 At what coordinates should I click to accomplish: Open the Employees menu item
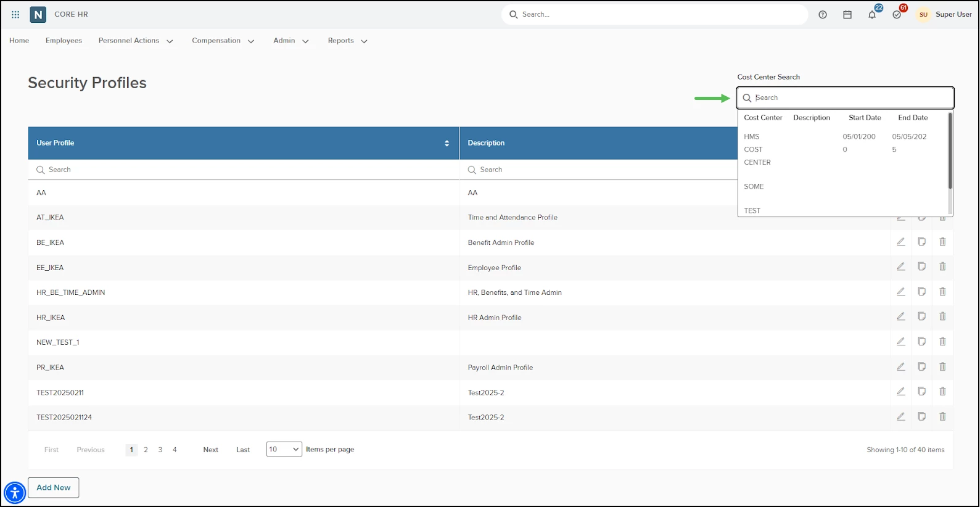point(64,41)
